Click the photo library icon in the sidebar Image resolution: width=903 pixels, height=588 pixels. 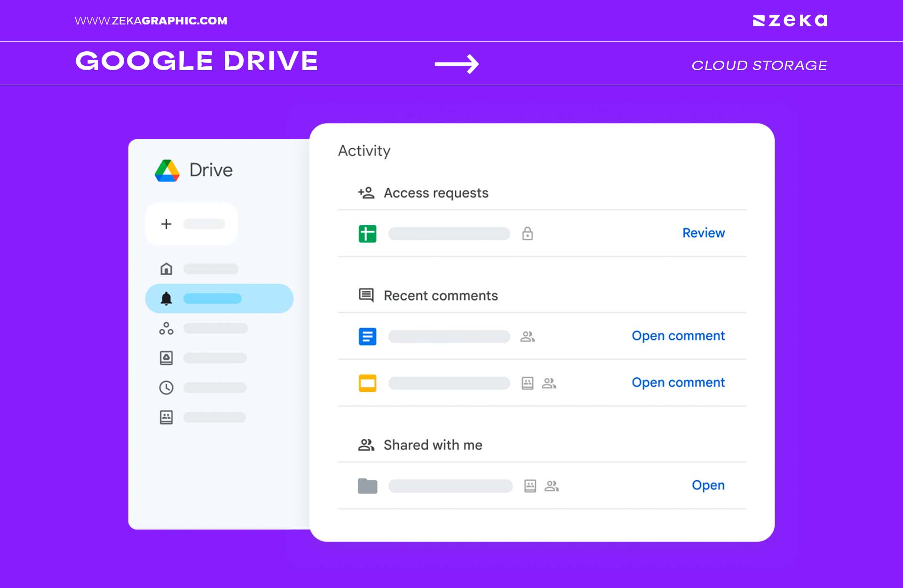[x=166, y=358]
